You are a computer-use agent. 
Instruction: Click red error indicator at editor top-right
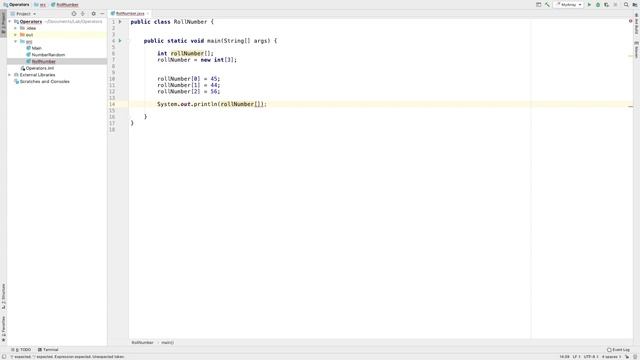tap(631, 21)
